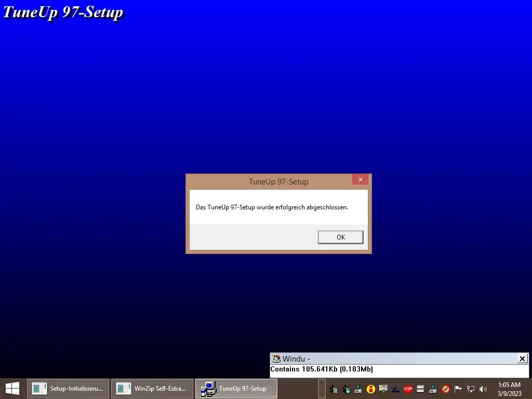The height and width of the screenshot is (399, 532).
Task: Open the network connection tray icon
Action: [x=471, y=389]
